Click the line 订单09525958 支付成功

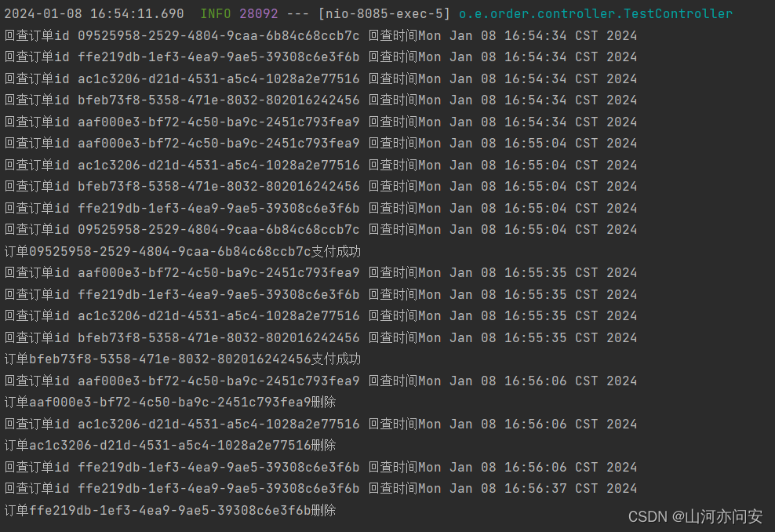click(x=183, y=251)
